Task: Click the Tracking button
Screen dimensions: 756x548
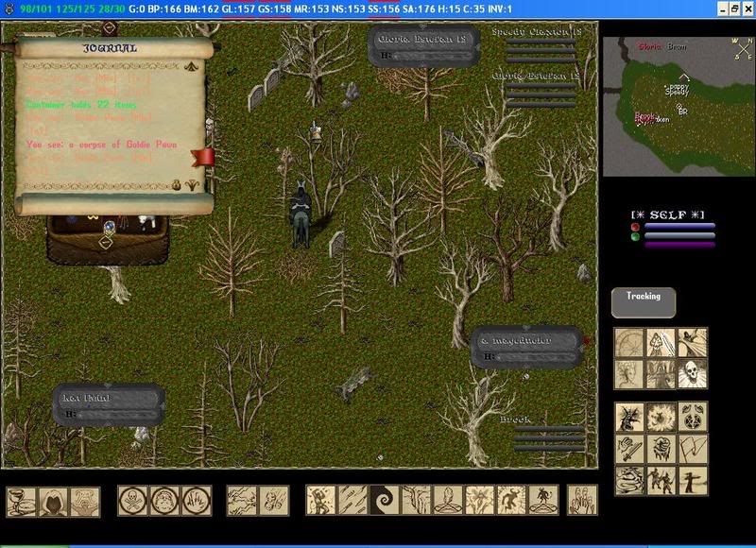Action: (644, 302)
